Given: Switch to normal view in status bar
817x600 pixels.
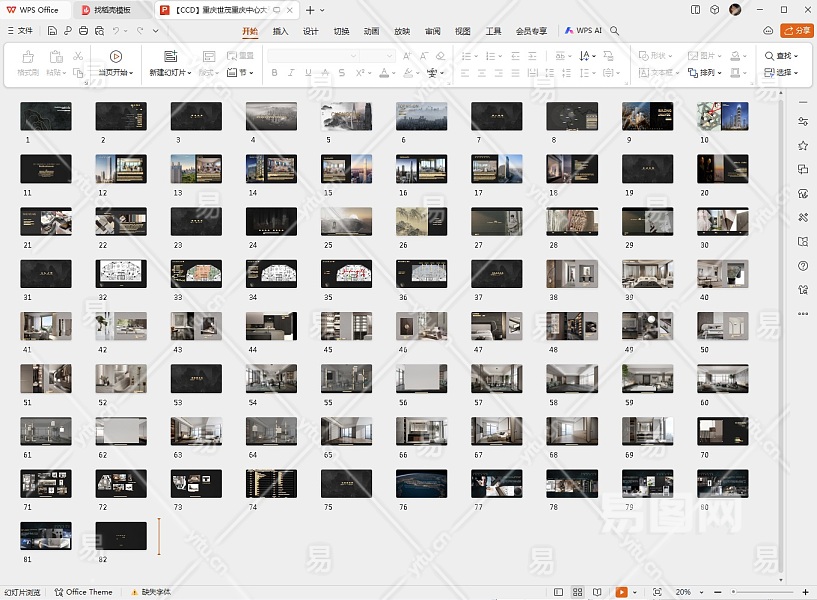Looking at the screenshot, I should pyautogui.click(x=558, y=592).
